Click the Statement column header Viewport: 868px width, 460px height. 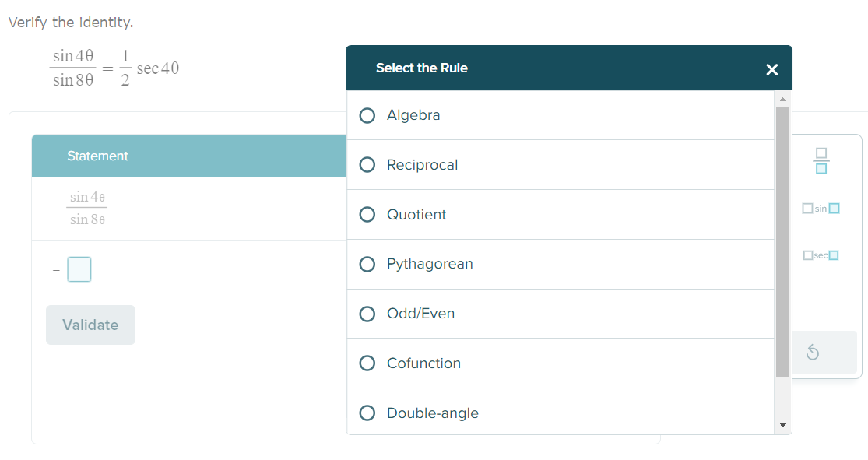pyautogui.click(x=98, y=156)
